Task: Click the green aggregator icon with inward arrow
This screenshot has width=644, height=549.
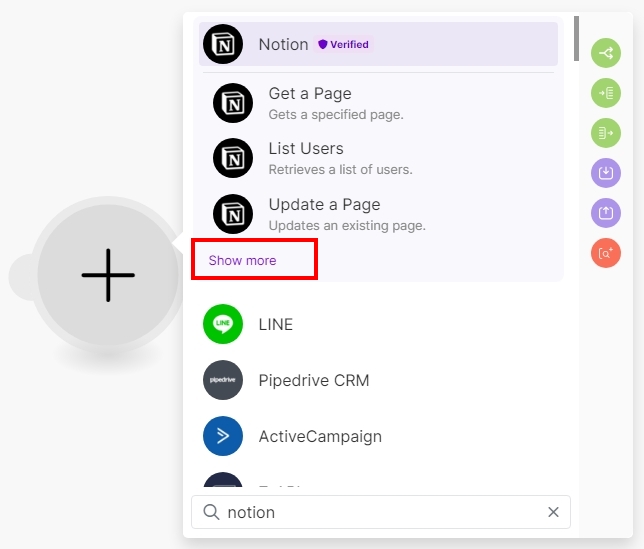Action: coord(605,93)
